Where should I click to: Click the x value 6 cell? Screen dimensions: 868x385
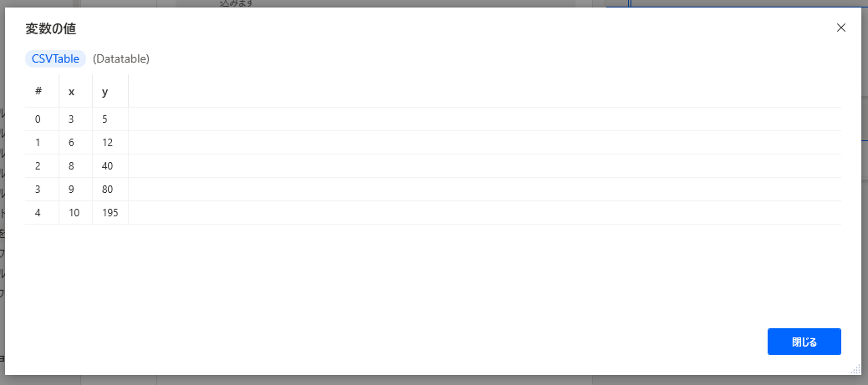(x=75, y=143)
